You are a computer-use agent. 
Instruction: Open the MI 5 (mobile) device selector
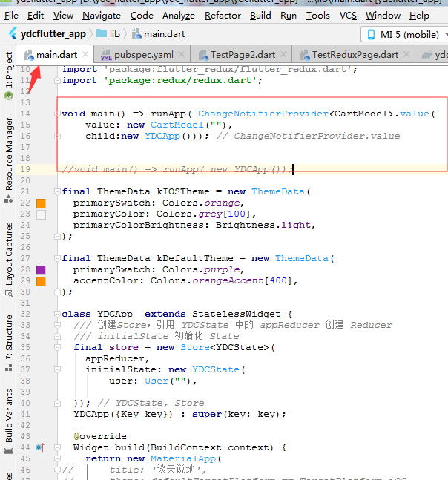coord(404,34)
